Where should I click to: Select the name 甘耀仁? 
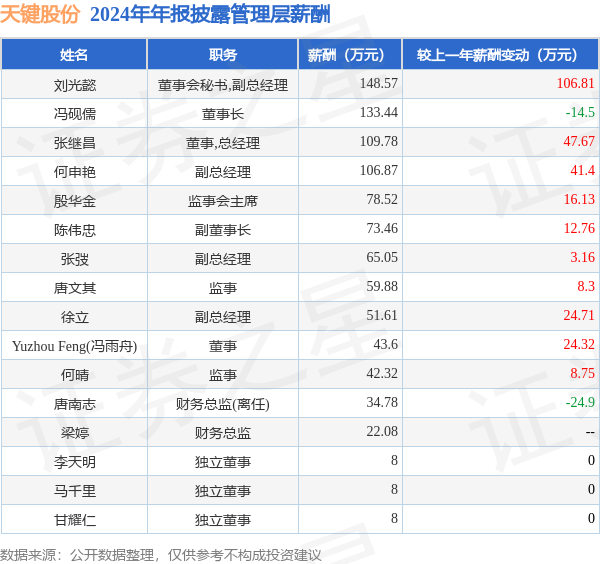tap(75, 520)
